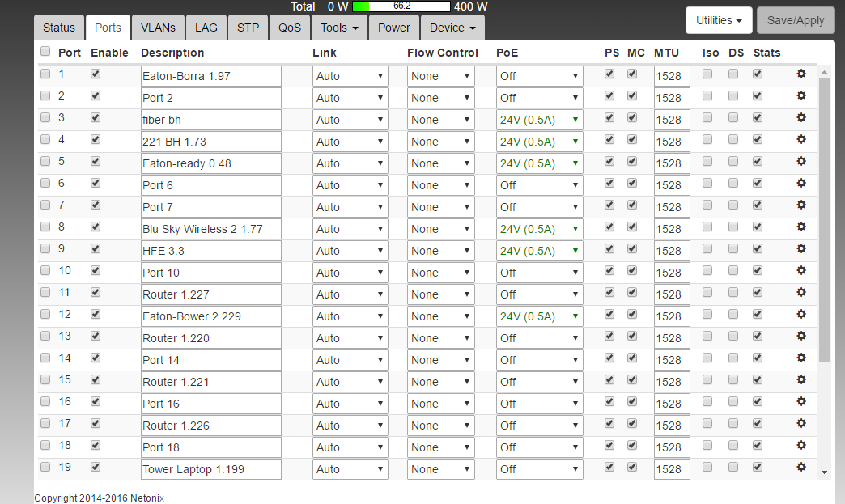
Task: Click the gear icon for port 19
Action: coord(801,467)
